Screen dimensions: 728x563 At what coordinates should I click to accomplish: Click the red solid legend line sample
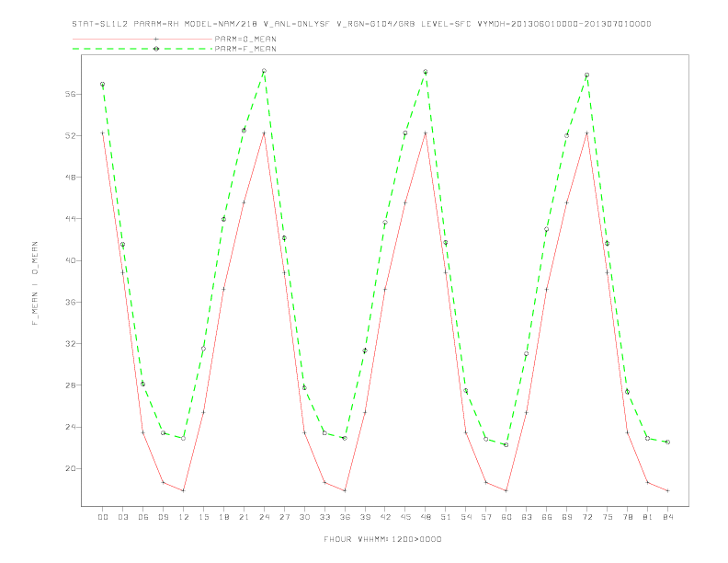coord(142,39)
